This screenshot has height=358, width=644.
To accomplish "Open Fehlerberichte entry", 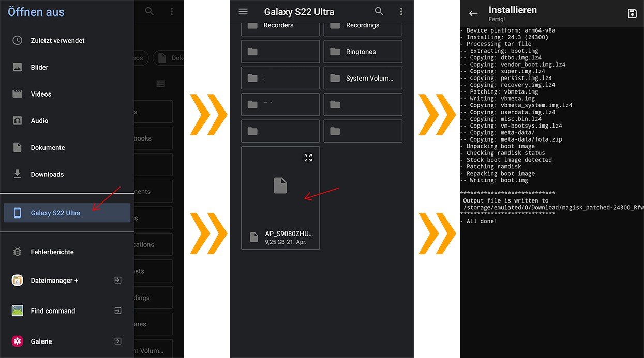I will [67, 252].
